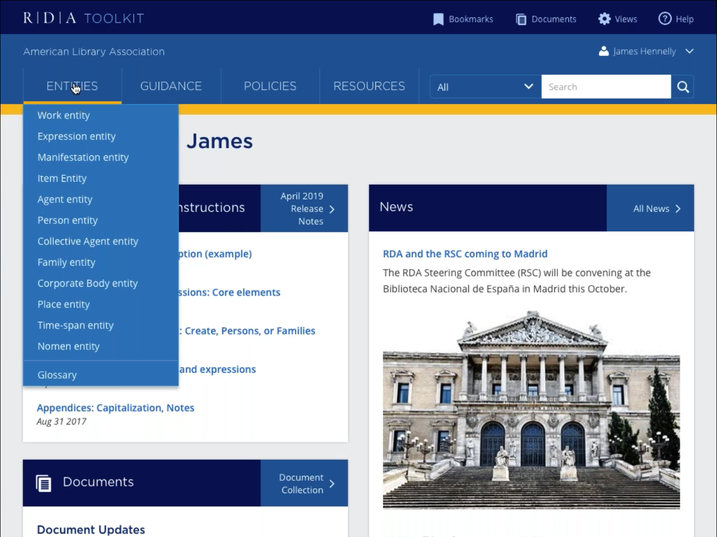Open the GUIDANCE menu tab
717x537 pixels.
(171, 86)
